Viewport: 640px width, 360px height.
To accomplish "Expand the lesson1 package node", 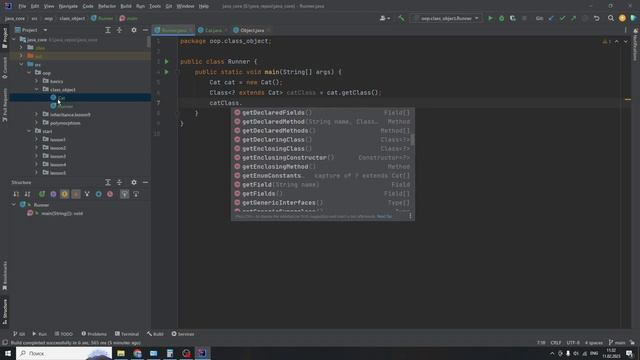I will (36, 140).
